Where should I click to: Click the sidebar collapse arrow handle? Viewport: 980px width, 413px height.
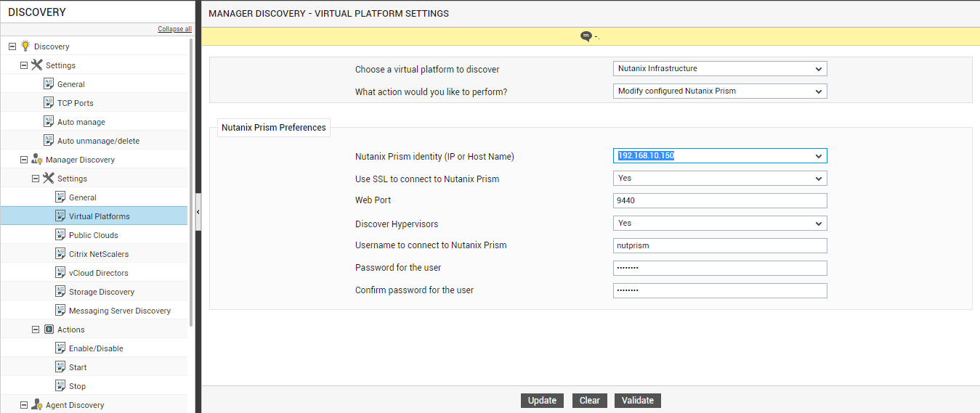tap(198, 211)
